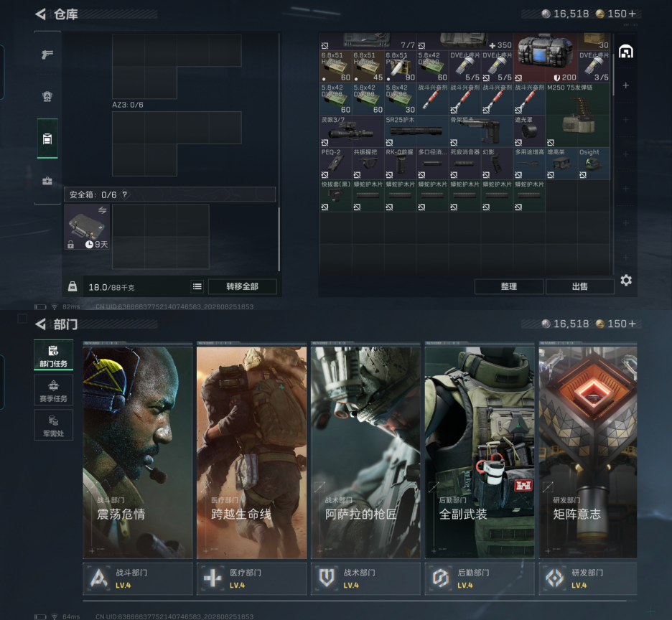The height and width of the screenshot is (620, 672).
Task: Click the 150+ gold currency in 部门 header
Action: coord(616,324)
